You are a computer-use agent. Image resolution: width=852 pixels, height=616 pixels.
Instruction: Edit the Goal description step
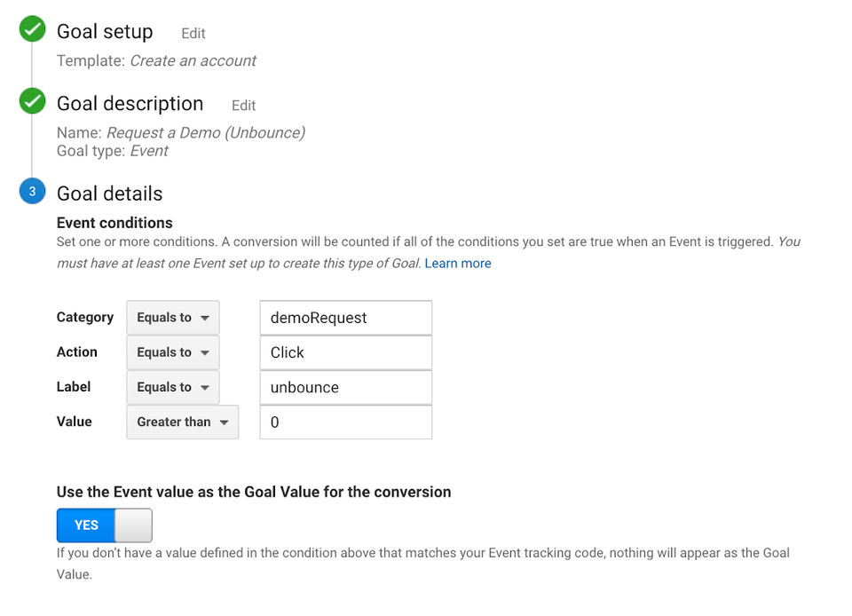click(x=243, y=106)
